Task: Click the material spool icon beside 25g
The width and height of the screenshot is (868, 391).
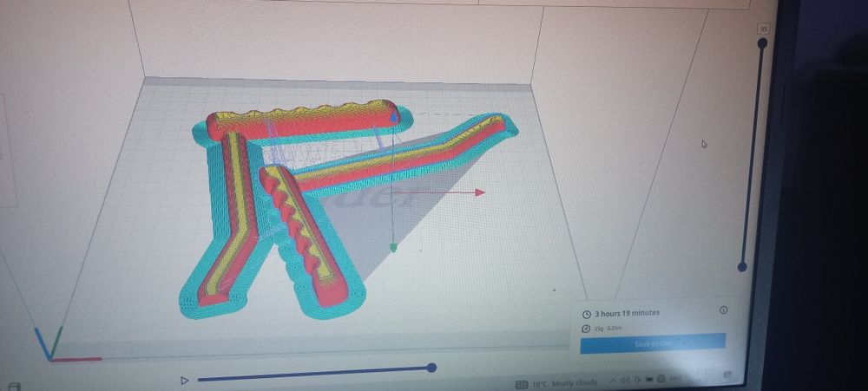Action: [586, 329]
